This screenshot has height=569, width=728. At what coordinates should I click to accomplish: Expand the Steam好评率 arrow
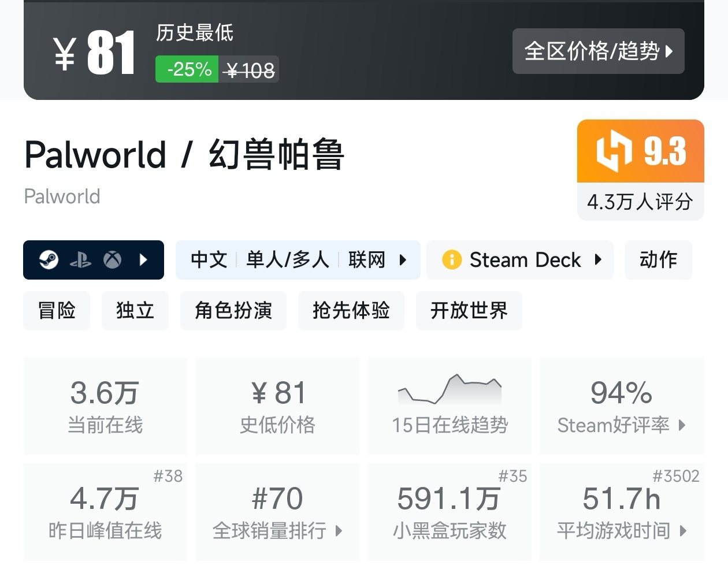coord(682,425)
